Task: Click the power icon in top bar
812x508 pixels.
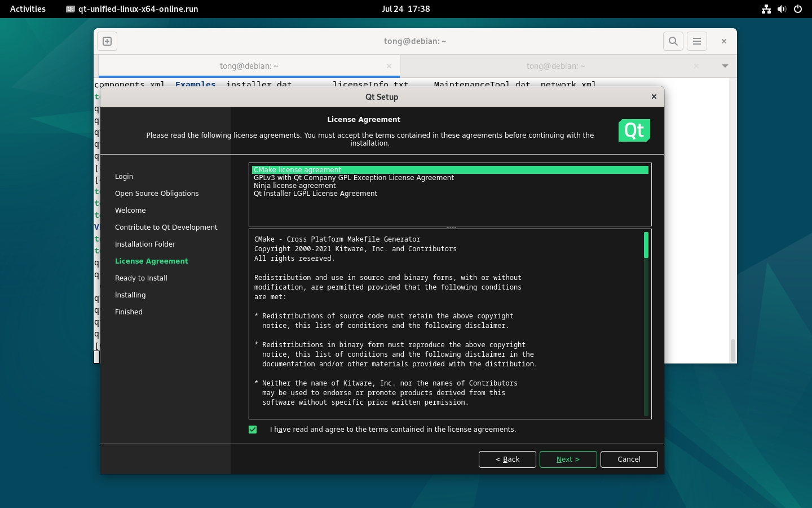Action: (798, 9)
